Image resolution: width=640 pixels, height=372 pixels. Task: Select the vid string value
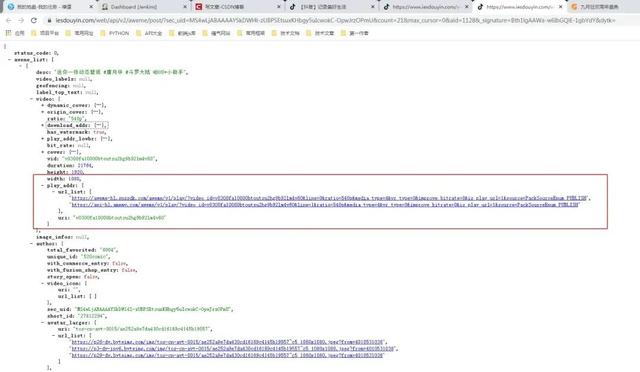click(x=109, y=158)
